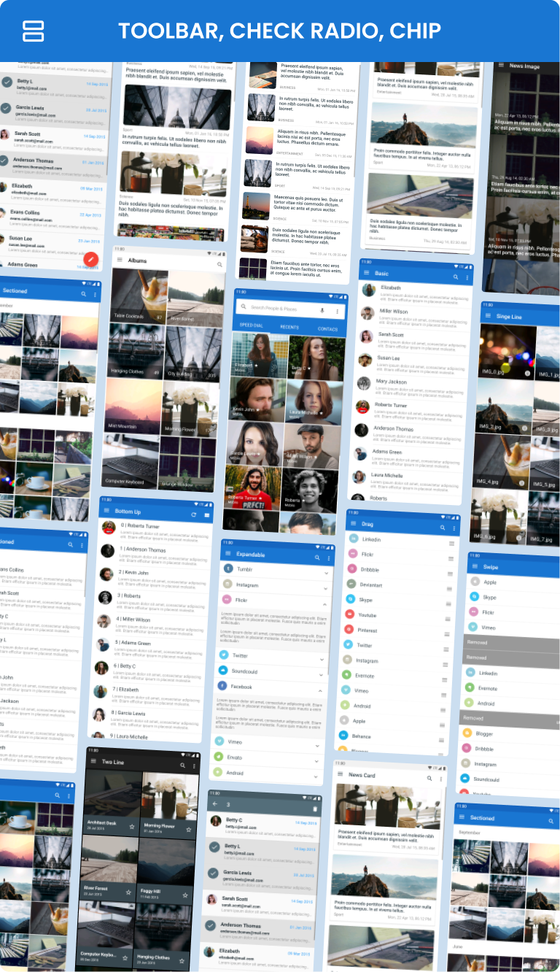560x972 pixels.
Task: Expand the Soundcloud row chevron
Action: click(322, 674)
